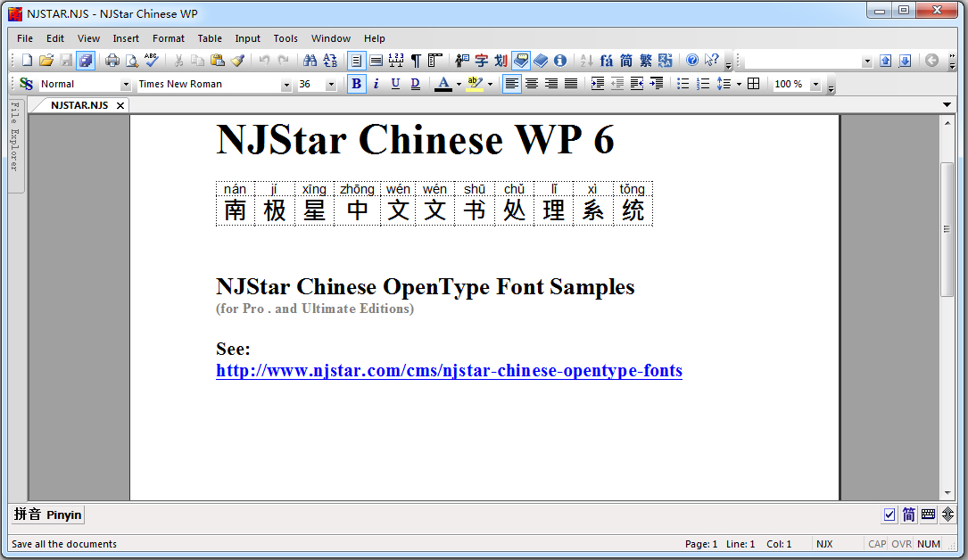Paste from clipboard icon
968x560 pixels.
pyautogui.click(x=218, y=61)
